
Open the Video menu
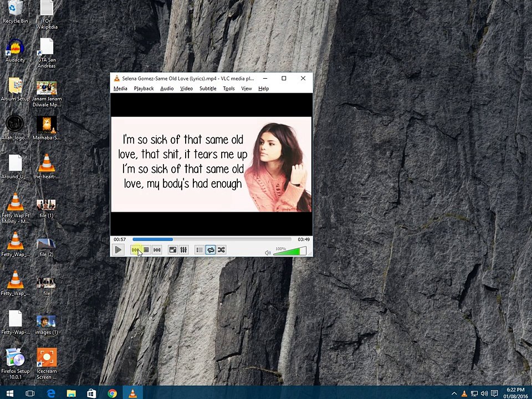coord(187,89)
